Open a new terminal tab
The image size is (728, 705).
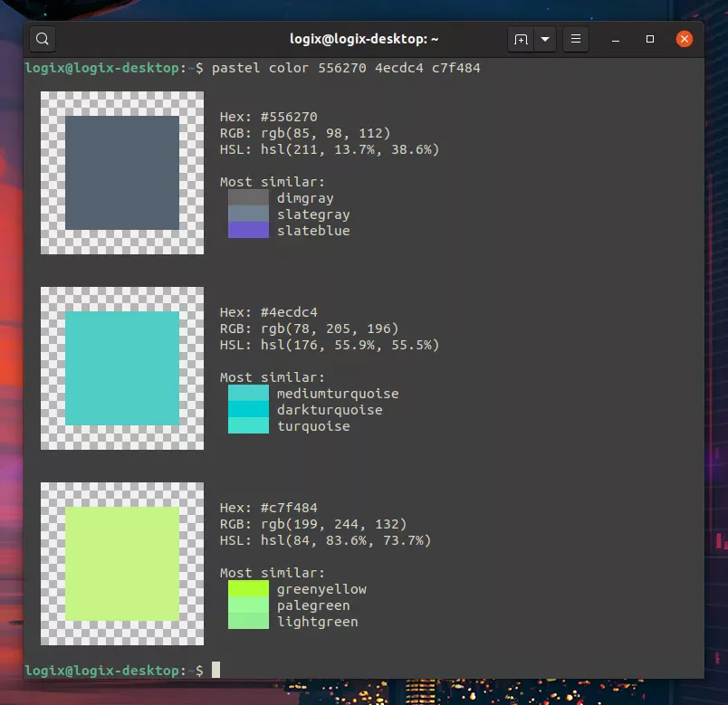(519, 39)
